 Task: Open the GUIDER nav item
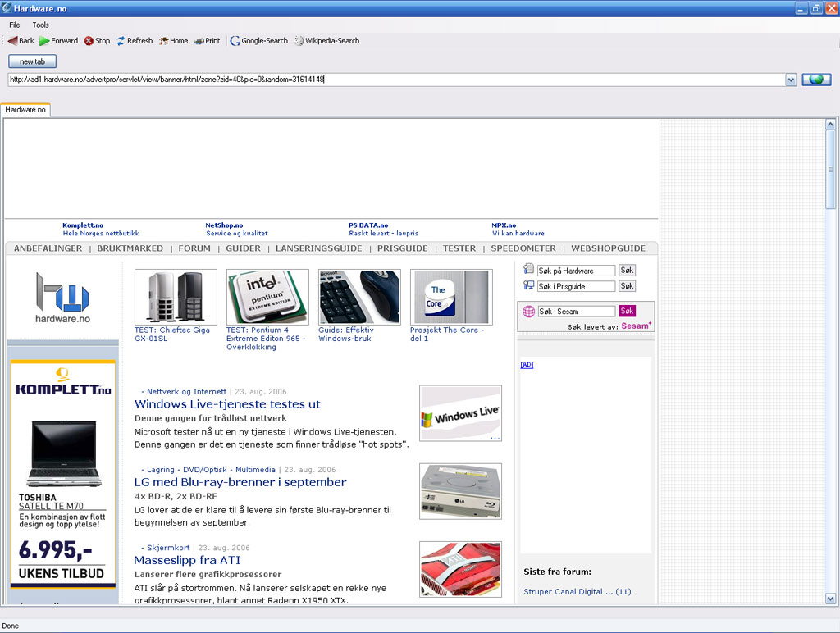tap(243, 248)
